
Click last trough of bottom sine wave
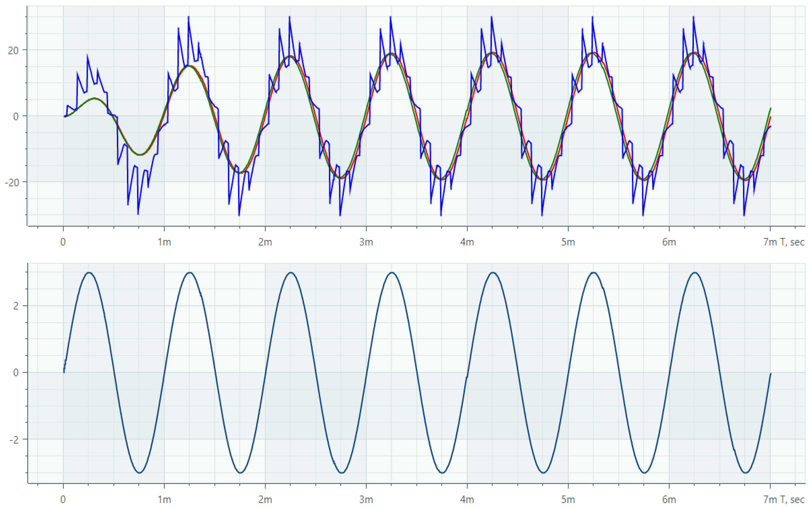click(x=746, y=473)
